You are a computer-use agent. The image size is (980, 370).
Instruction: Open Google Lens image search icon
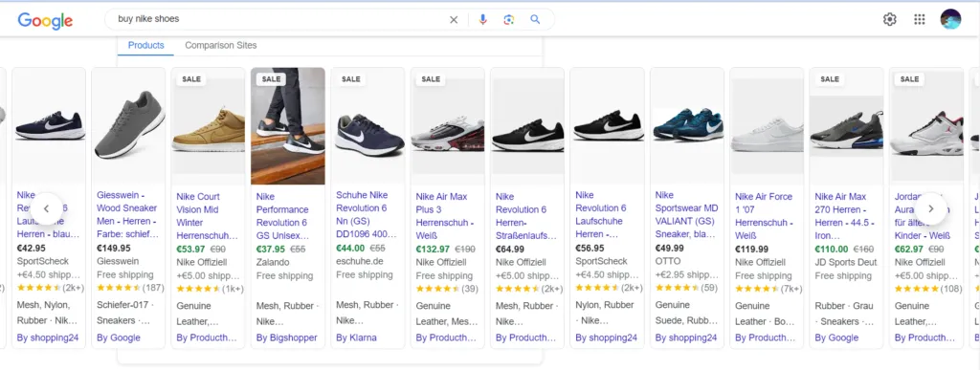point(509,19)
